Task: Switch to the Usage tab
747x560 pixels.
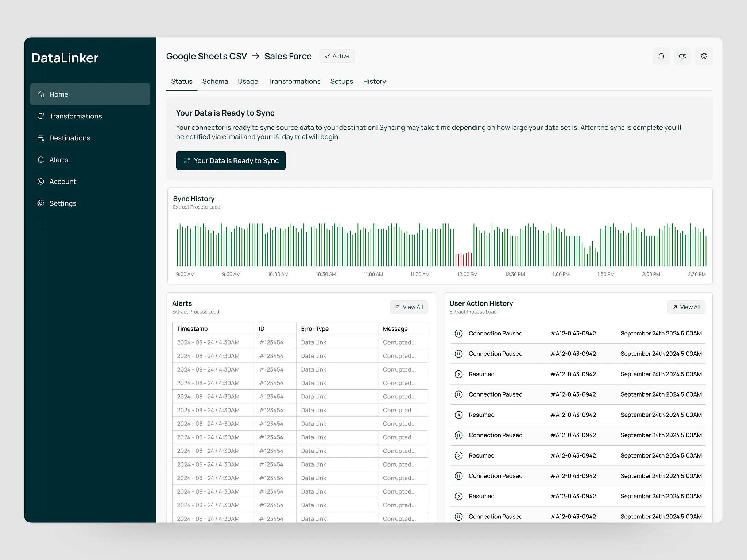Action: [248, 81]
